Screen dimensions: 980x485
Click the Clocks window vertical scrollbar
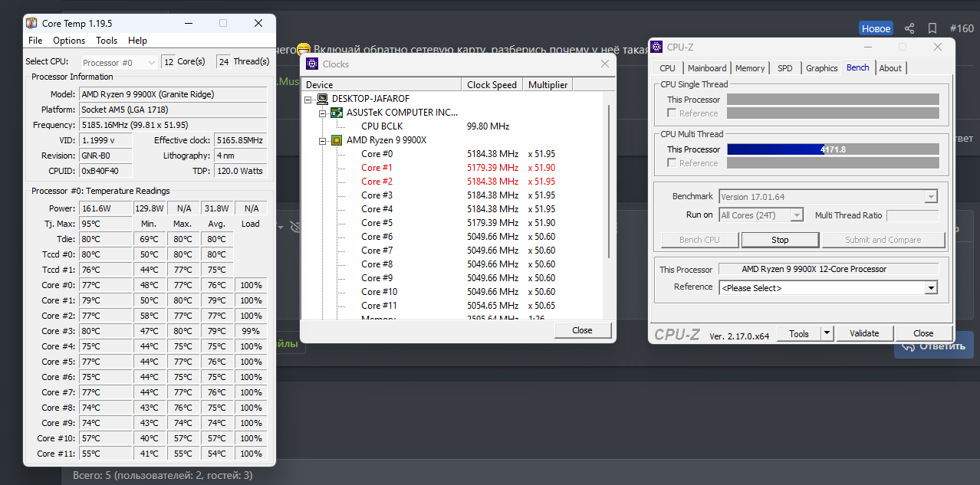pos(609,182)
